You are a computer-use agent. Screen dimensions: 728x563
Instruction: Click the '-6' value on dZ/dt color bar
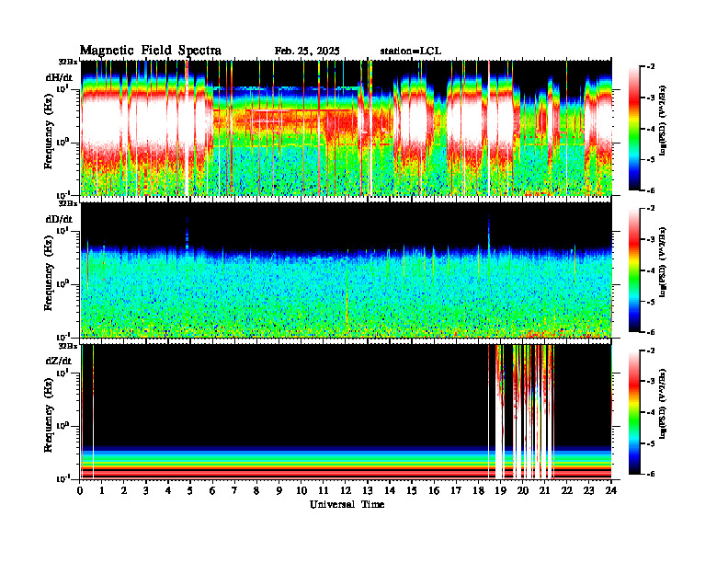click(652, 474)
